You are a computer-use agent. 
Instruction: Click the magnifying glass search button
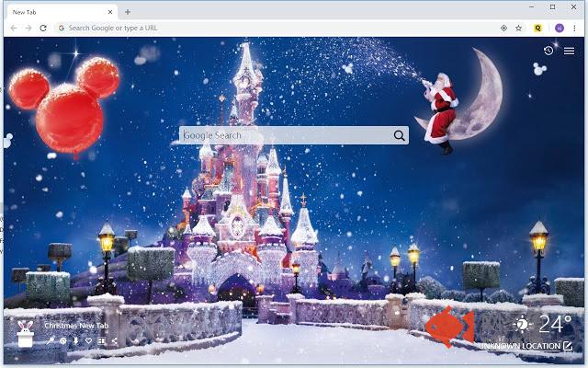point(400,135)
